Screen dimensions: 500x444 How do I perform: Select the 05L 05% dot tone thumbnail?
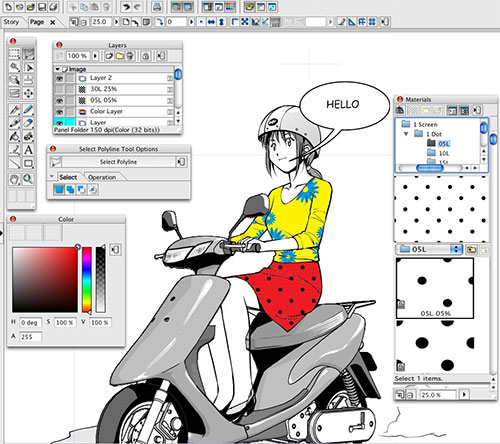435,288
